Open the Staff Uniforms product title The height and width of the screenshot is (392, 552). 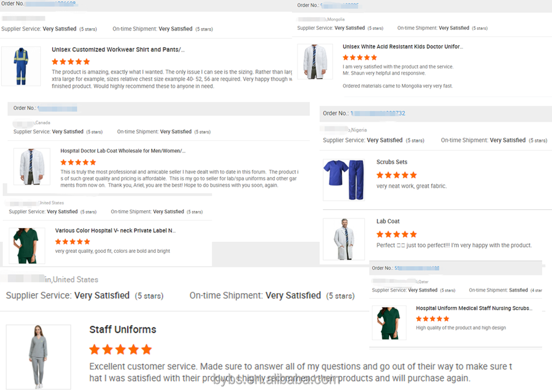coord(122,330)
